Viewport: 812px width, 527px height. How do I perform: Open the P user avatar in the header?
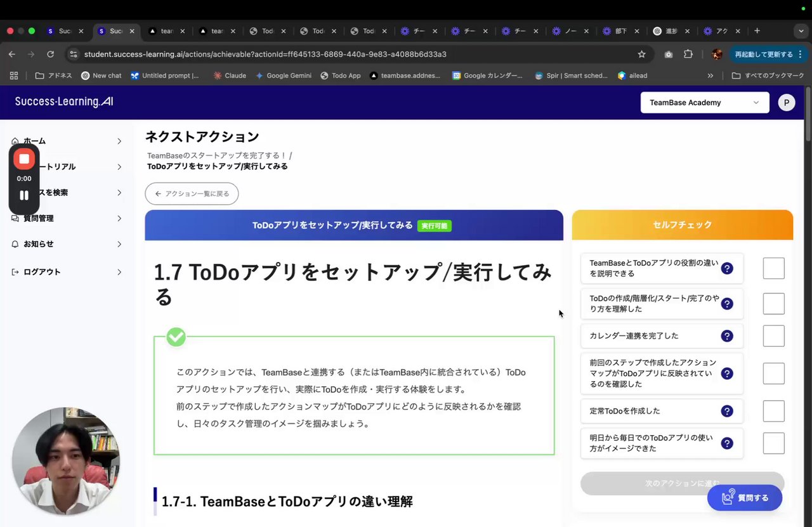(x=787, y=103)
